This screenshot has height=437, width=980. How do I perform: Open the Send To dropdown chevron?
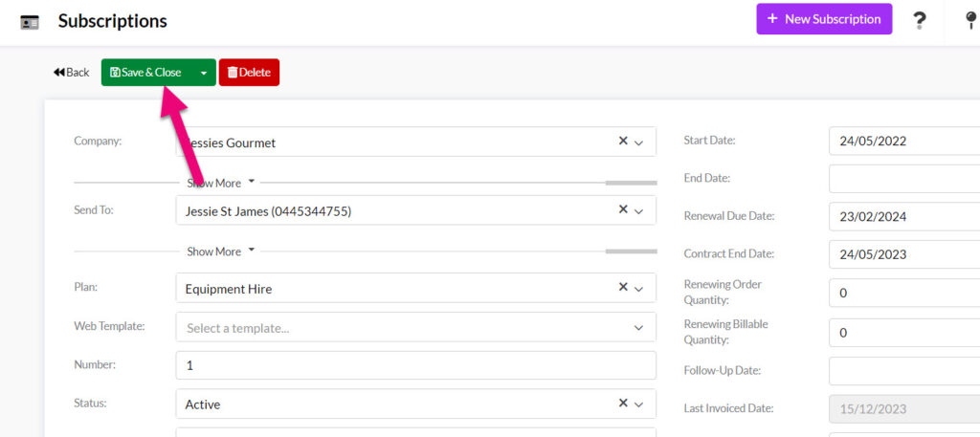click(638, 211)
